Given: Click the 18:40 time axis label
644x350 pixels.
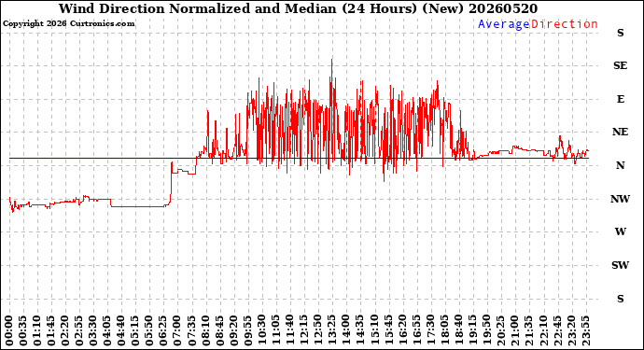Looking at the screenshot, I should [x=459, y=330].
